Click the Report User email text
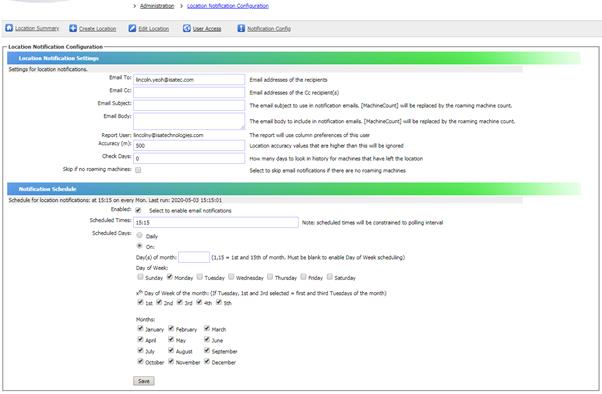This screenshot has width=602, height=394. [168, 135]
